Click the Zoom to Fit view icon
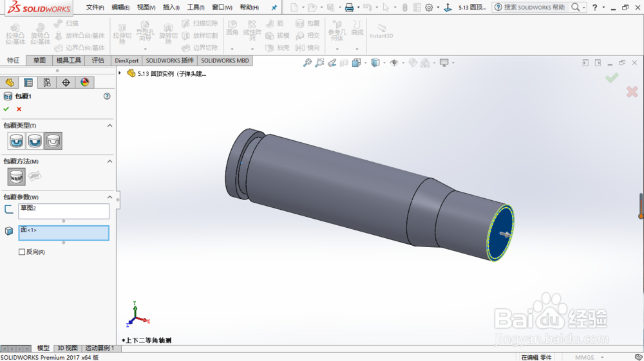This screenshot has width=644, height=361. (307, 63)
